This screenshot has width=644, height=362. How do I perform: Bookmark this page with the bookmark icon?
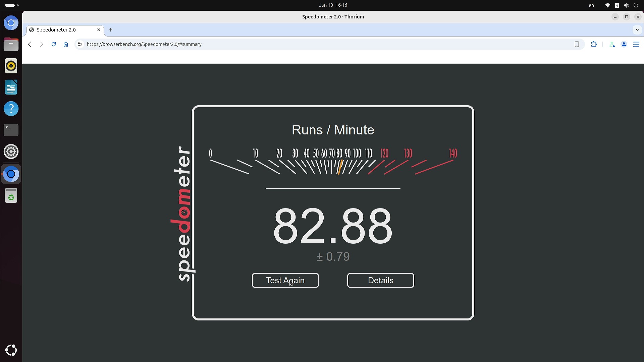[577, 44]
